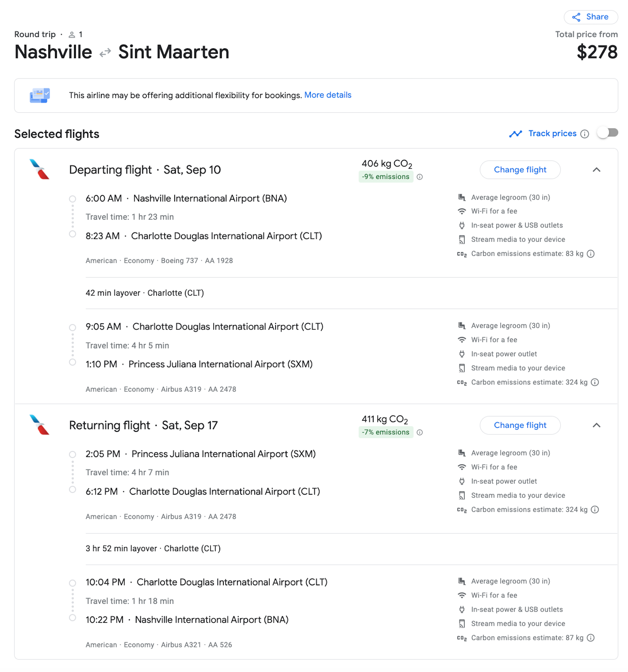Open the Round trip selector

(35, 34)
